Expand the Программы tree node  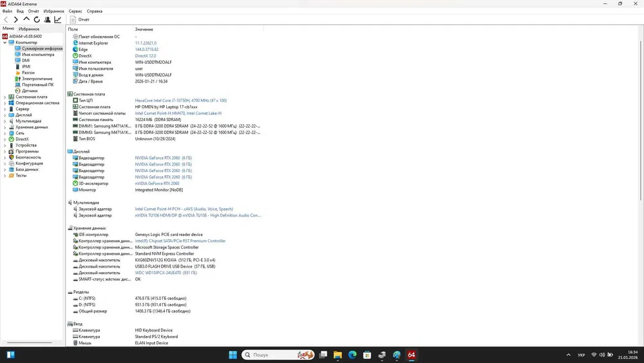point(5,152)
